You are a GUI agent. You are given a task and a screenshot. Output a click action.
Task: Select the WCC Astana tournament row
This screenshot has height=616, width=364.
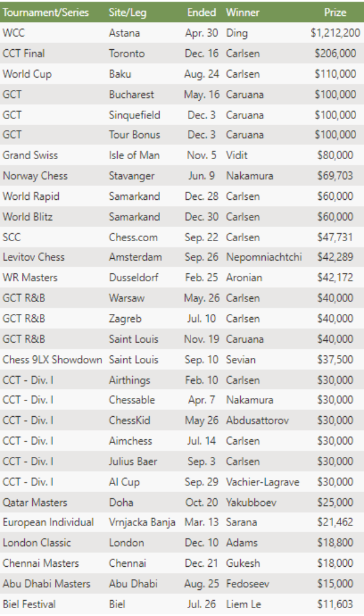(182, 33)
